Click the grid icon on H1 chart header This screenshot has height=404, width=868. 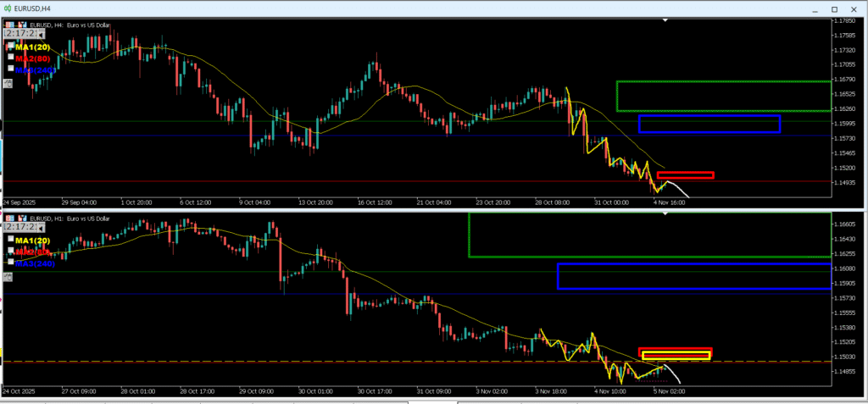[x=8, y=219]
